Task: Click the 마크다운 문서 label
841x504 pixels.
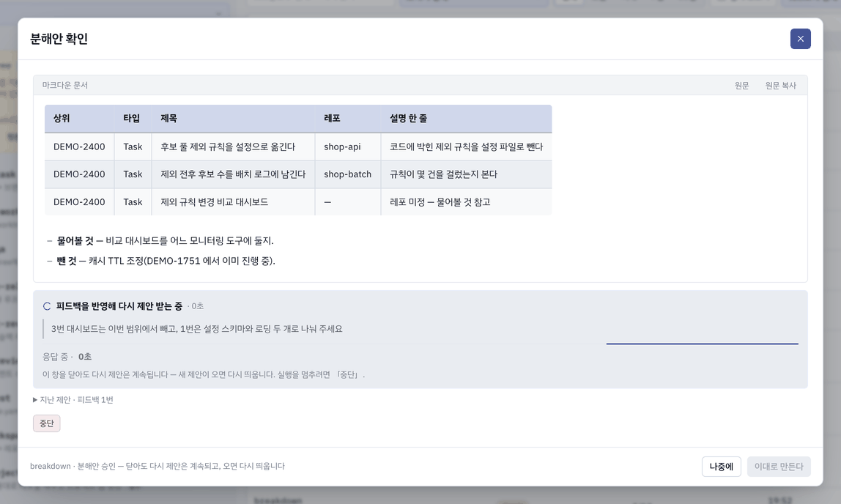Action: tap(65, 85)
